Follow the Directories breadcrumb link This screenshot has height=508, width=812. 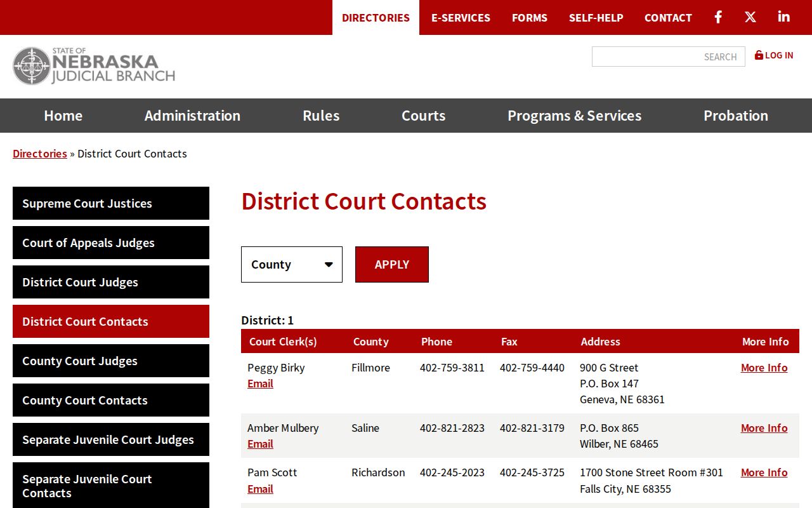tap(40, 154)
